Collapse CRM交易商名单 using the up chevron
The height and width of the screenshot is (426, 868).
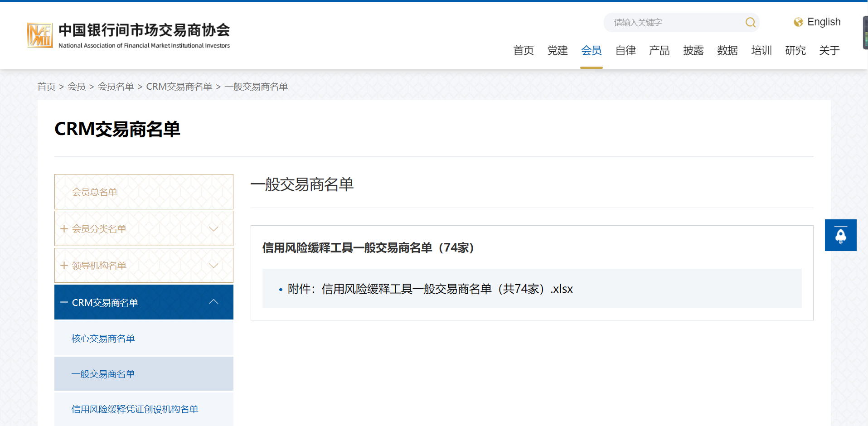(x=213, y=302)
